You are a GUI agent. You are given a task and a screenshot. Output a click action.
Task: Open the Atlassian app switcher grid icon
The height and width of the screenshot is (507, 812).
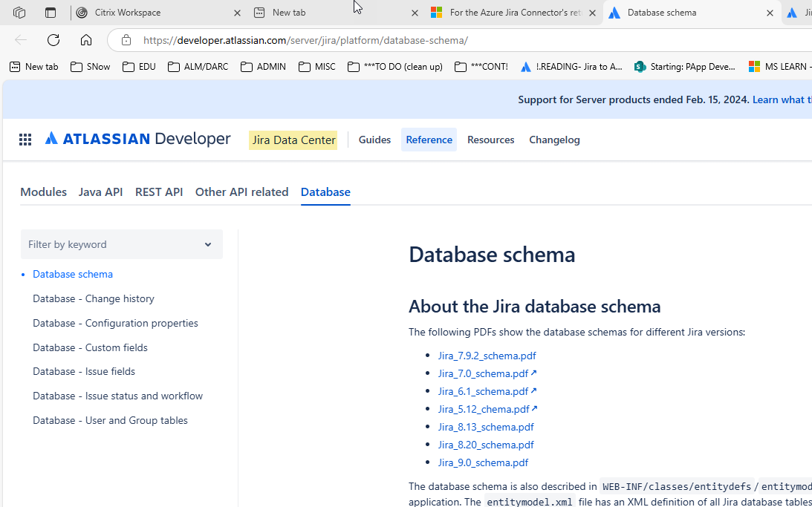pos(25,139)
